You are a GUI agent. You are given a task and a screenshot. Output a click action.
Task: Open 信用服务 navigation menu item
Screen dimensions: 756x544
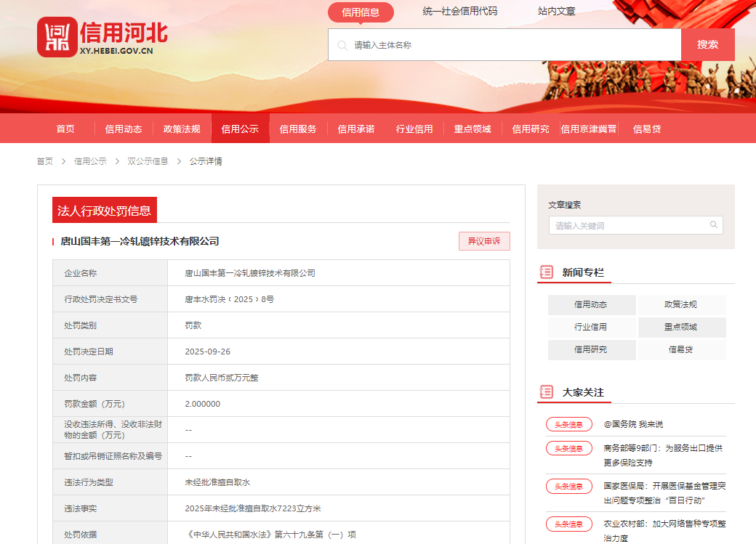[x=298, y=129]
